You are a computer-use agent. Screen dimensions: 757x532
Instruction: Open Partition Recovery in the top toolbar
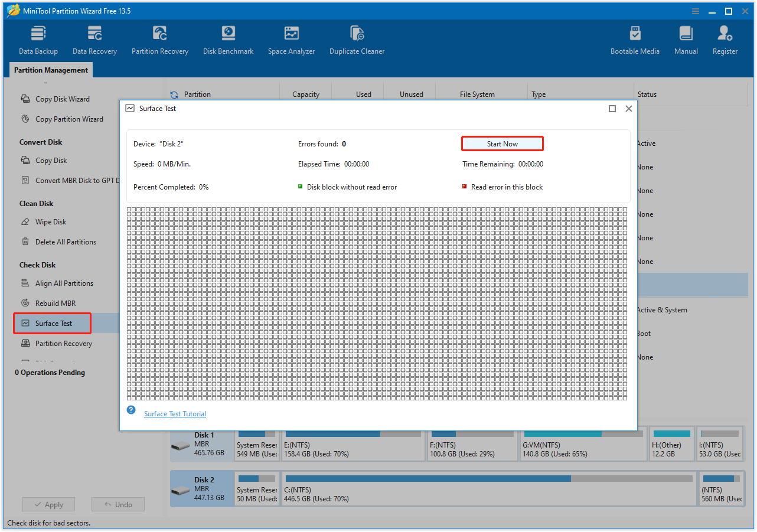[x=159, y=39]
